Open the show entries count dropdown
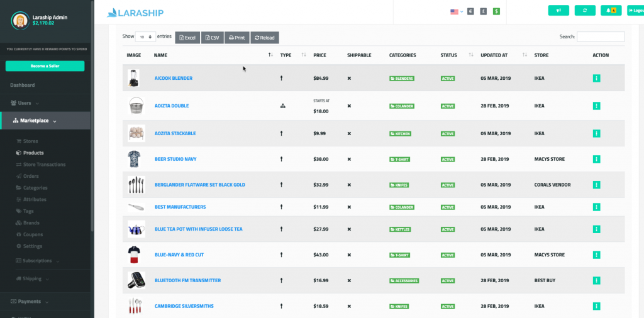This screenshot has height=318, width=644. (x=146, y=37)
